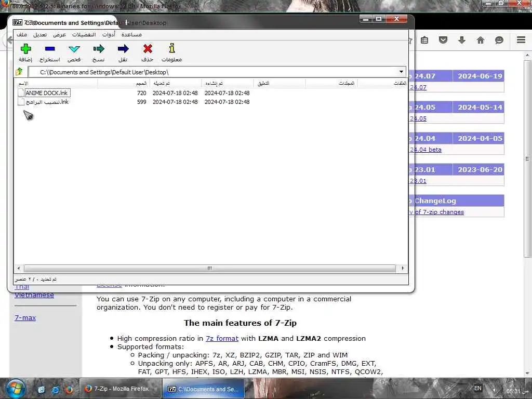532x399 pixels.
Task: Click show desktop quick launch icon
Action: point(42,390)
